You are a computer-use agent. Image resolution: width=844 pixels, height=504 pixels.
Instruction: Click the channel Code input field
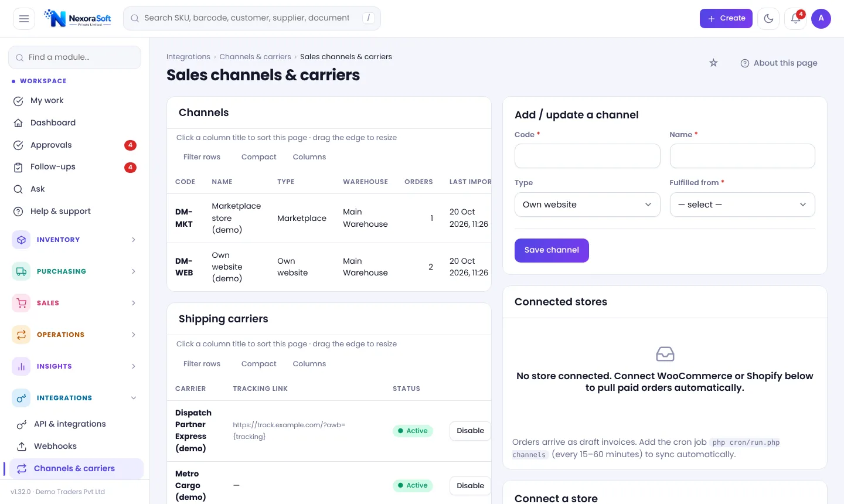click(x=587, y=156)
